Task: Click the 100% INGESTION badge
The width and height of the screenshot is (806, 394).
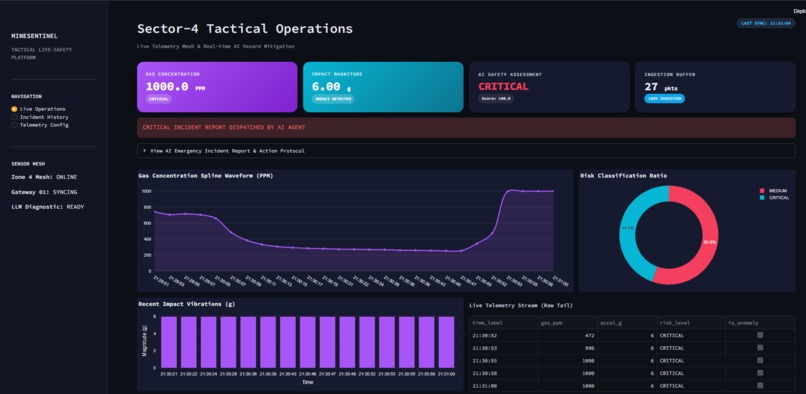Action: click(x=664, y=98)
